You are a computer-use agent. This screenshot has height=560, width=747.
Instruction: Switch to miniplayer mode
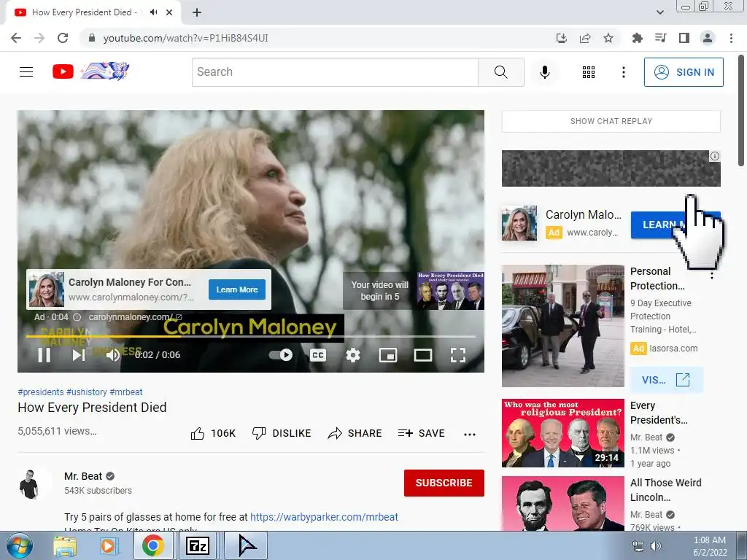coord(388,355)
